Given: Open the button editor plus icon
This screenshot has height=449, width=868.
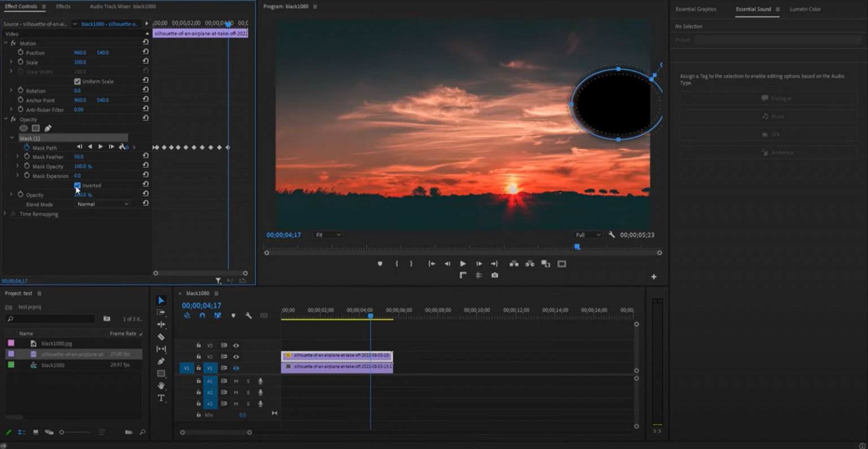Looking at the screenshot, I should pos(654,277).
